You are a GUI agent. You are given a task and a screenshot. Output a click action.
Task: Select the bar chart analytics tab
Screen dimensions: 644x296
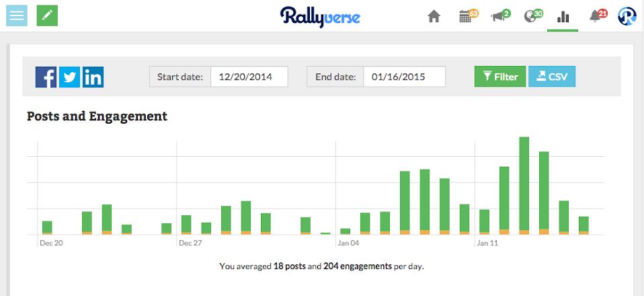tap(563, 17)
